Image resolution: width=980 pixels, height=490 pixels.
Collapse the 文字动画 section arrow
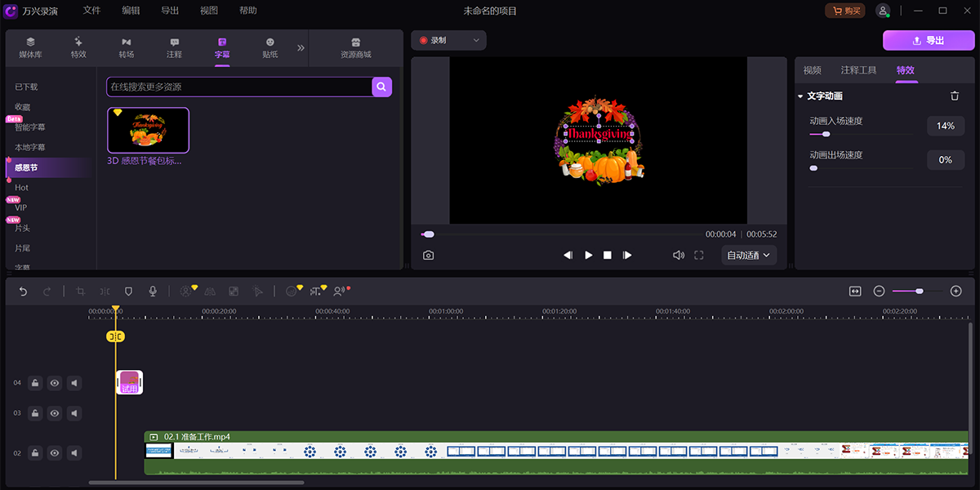pos(800,96)
